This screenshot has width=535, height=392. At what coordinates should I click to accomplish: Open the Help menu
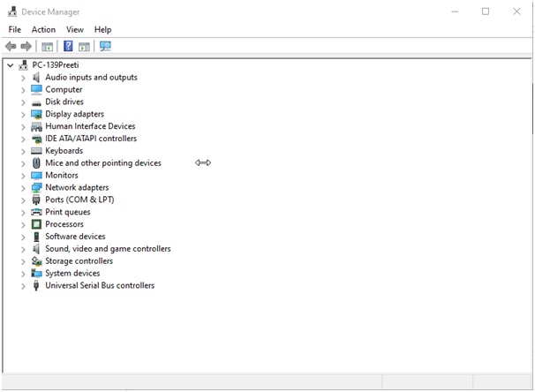(x=102, y=30)
